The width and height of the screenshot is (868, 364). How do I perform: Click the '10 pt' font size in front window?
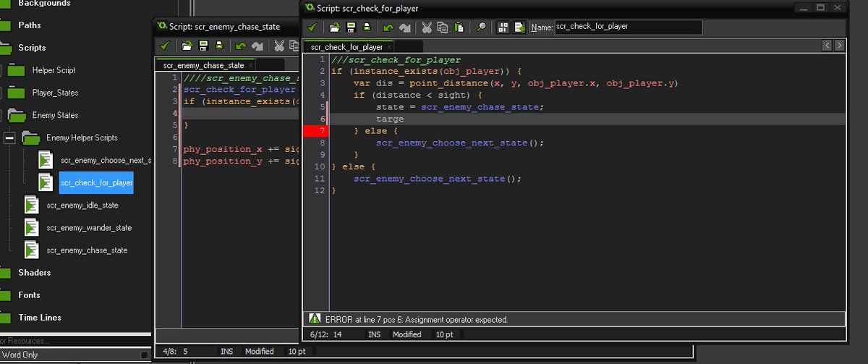[x=444, y=335]
